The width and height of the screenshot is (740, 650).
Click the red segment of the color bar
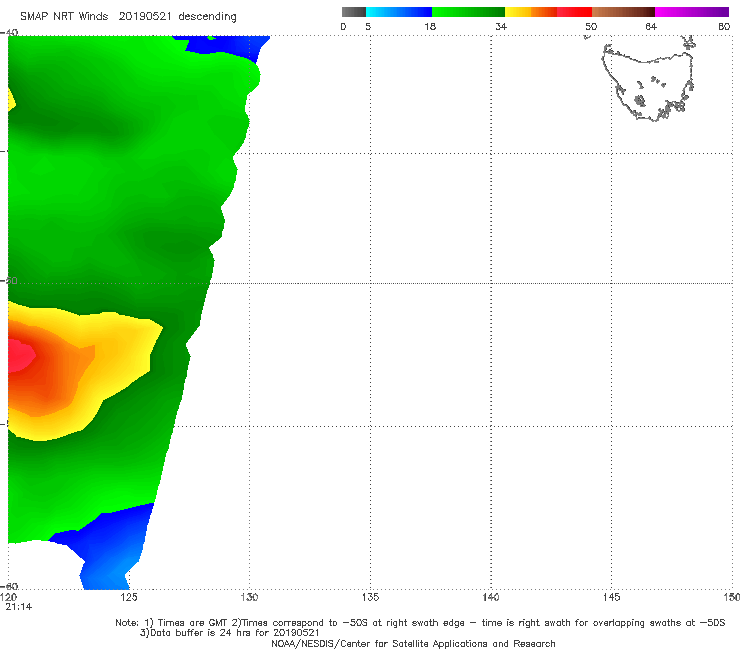pos(574,12)
